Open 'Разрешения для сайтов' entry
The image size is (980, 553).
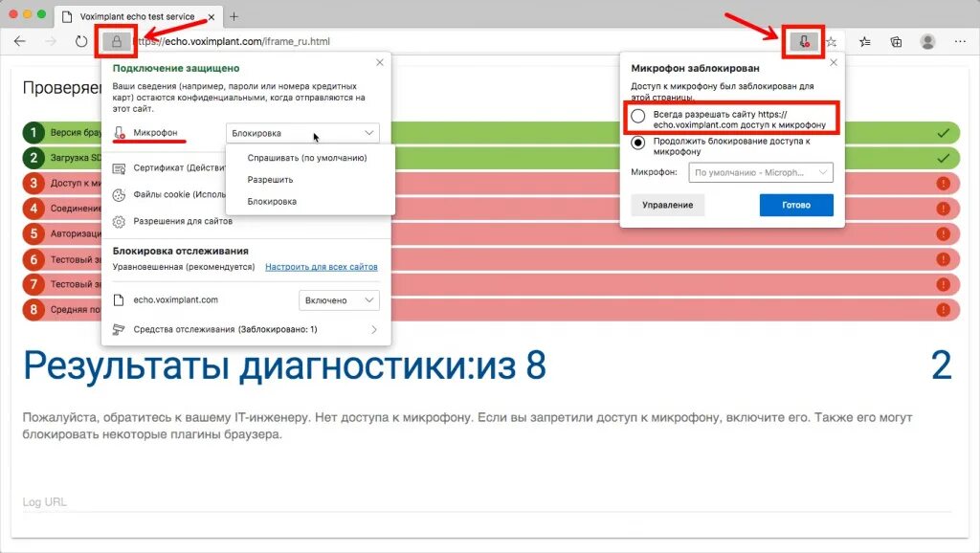(x=183, y=221)
